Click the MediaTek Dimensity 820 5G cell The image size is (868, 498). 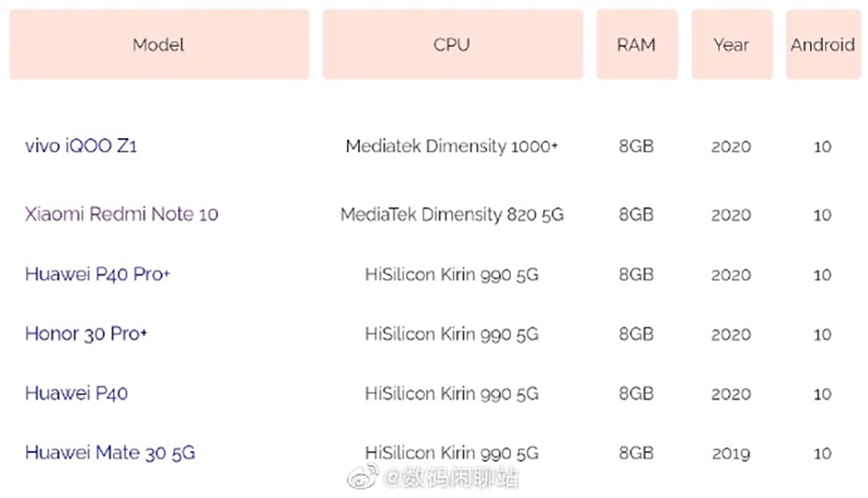pos(451,214)
